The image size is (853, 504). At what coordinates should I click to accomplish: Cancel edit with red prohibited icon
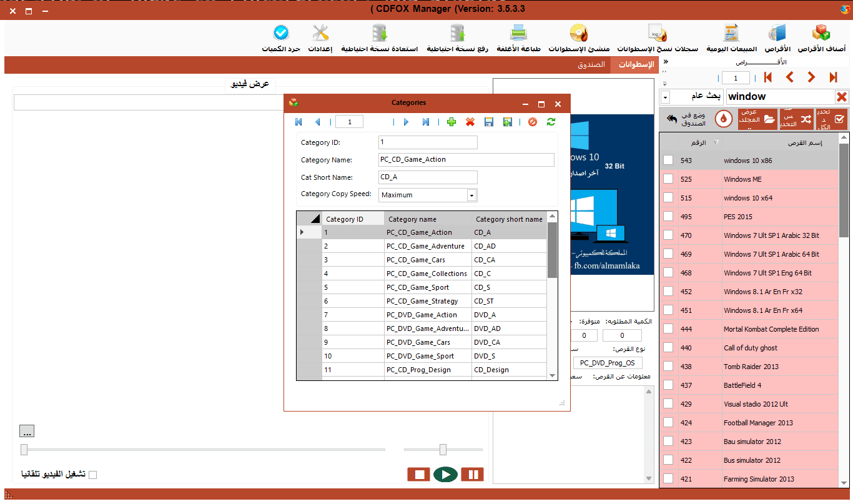click(533, 122)
